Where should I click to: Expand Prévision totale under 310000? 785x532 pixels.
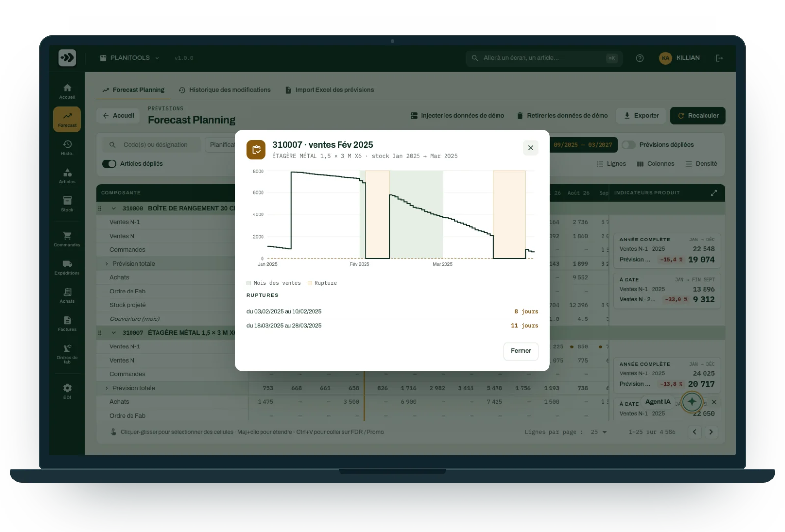[x=107, y=264]
